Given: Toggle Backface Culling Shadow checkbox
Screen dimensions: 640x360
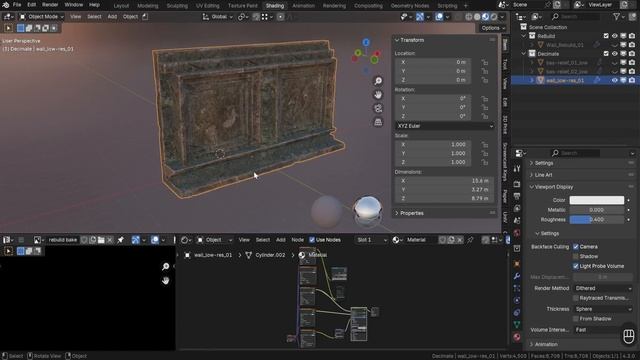Looking at the screenshot, I should click(576, 256).
